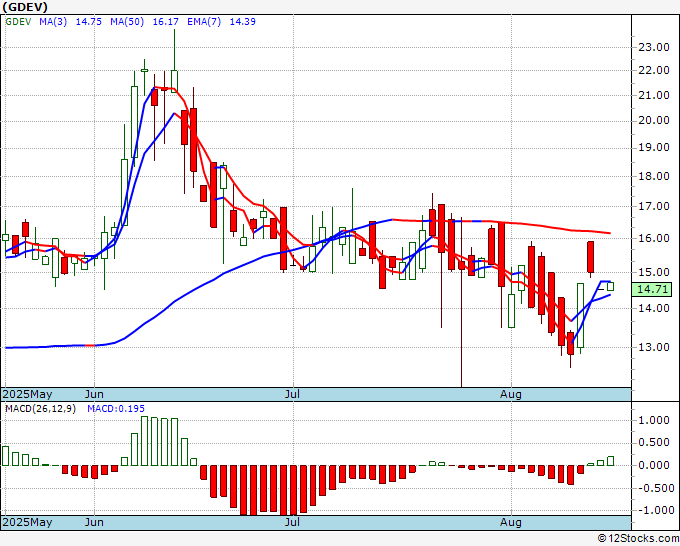Screen dimensions: 680x546
Task: Click Jun on the price chart axis
Action: (x=94, y=394)
